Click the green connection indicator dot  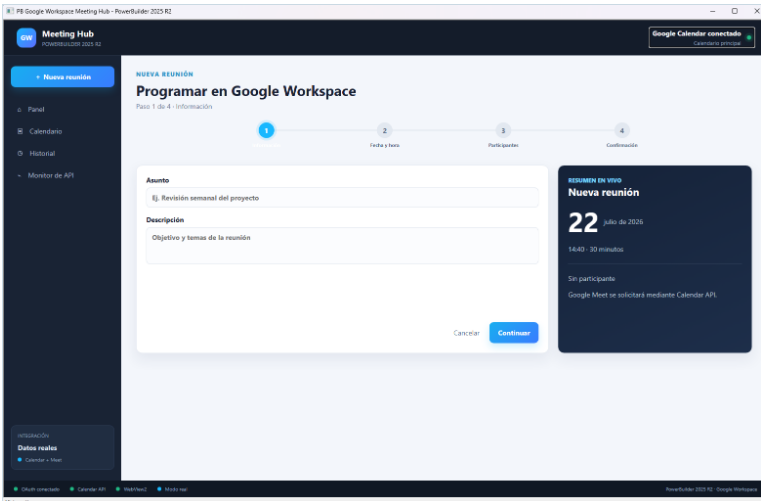tap(749, 38)
